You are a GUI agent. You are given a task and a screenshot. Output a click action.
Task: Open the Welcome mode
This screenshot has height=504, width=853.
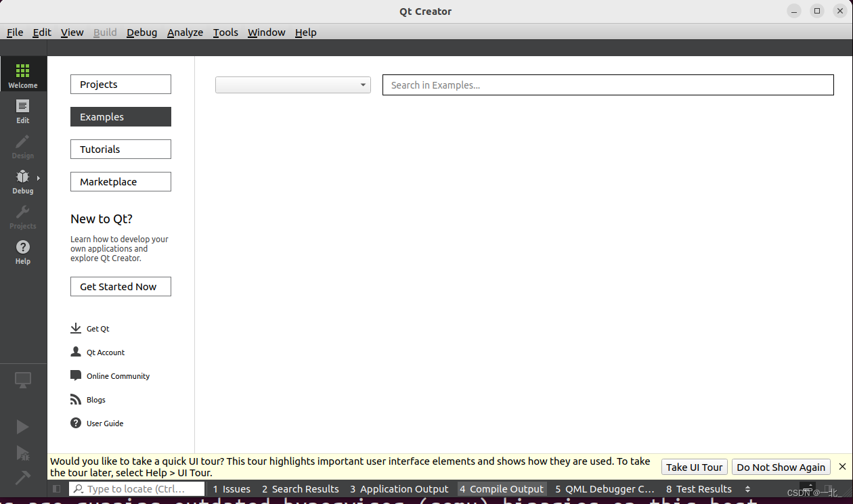point(23,74)
